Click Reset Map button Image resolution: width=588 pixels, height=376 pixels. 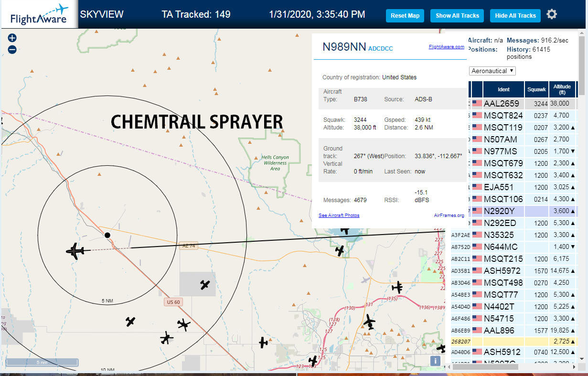(405, 16)
